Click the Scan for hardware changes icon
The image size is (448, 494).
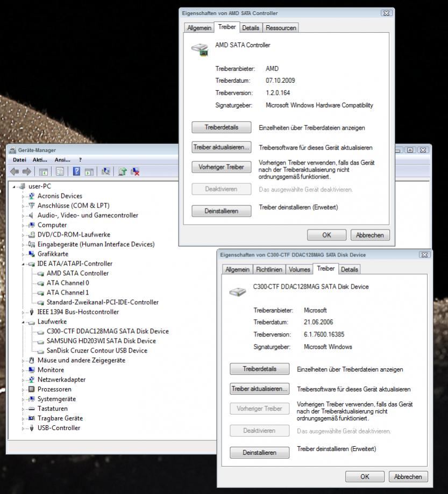(105, 171)
